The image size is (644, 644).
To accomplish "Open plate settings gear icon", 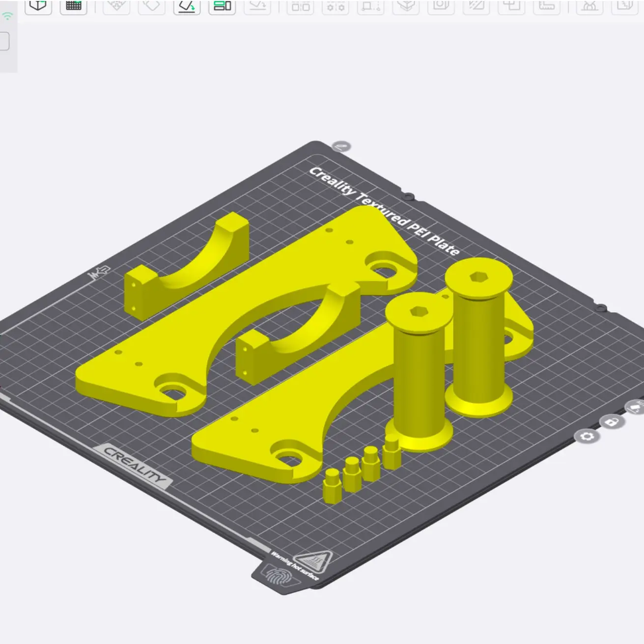I will pos(587,436).
